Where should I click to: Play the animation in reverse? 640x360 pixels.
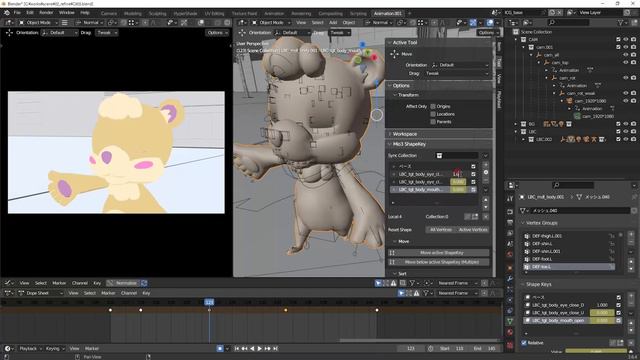tap(252, 349)
